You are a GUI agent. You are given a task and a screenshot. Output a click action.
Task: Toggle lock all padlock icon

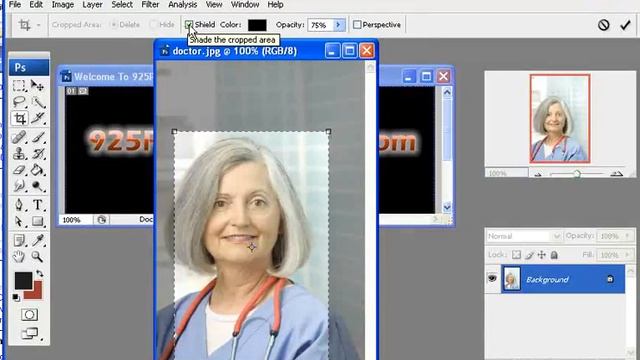pos(554,255)
